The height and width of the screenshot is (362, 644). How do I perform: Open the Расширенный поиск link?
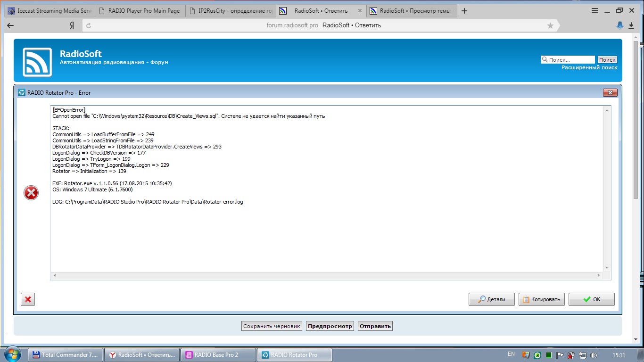(x=589, y=67)
